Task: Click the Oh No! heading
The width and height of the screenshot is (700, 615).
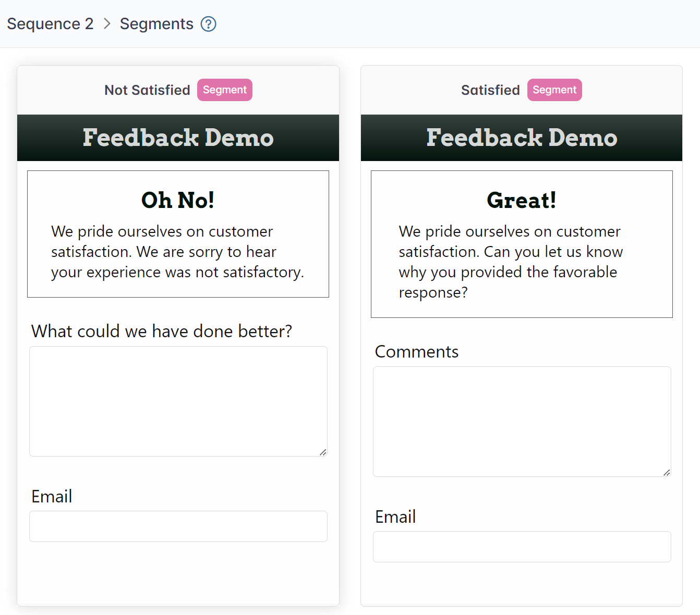Action: click(x=178, y=201)
